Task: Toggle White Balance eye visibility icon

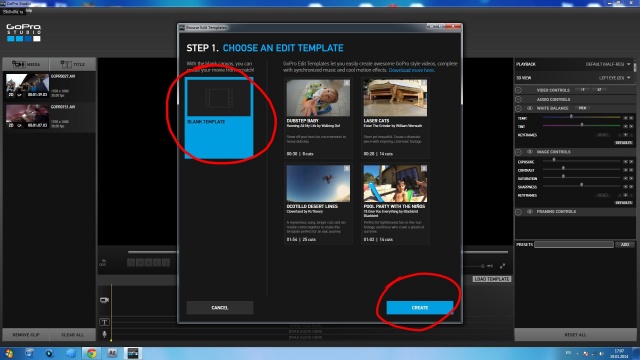Action: pyautogui.click(x=530, y=108)
